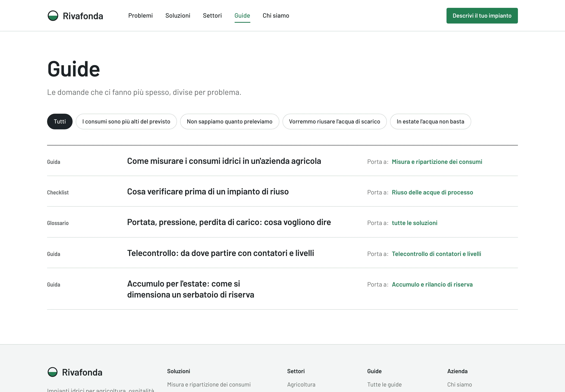
Task: Open the Soluzioni menu item
Action: click(x=178, y=16)
